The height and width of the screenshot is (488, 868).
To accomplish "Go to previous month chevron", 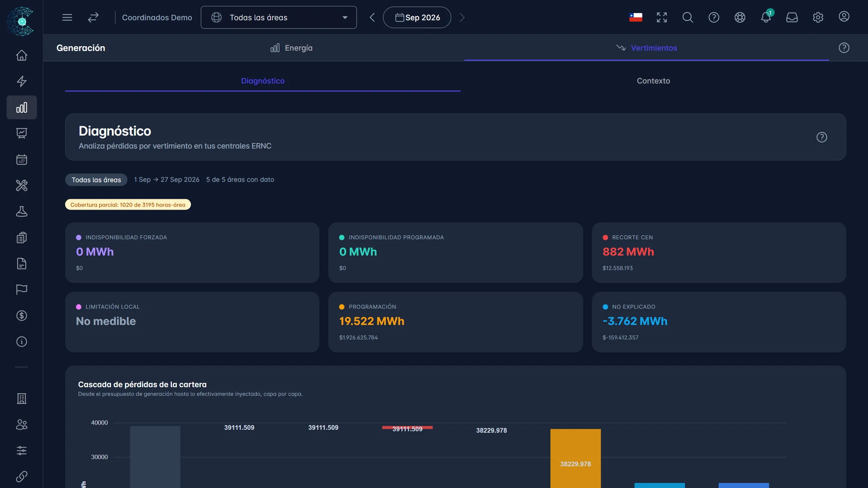I will [x=372, y=17].
